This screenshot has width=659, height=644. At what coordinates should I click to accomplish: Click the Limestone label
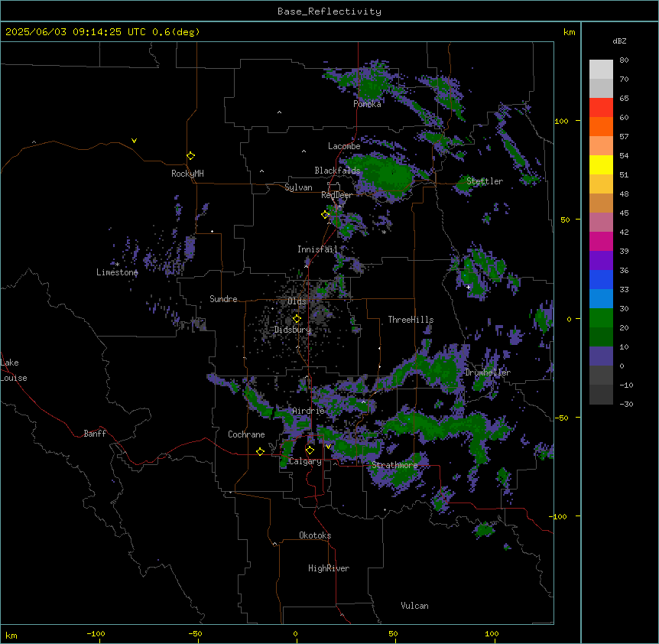tap(117, 272)
